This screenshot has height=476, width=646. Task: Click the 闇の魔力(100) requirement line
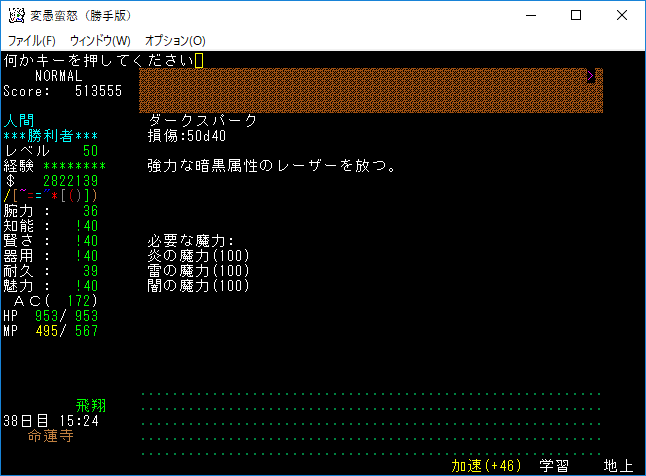click(198, 286)
